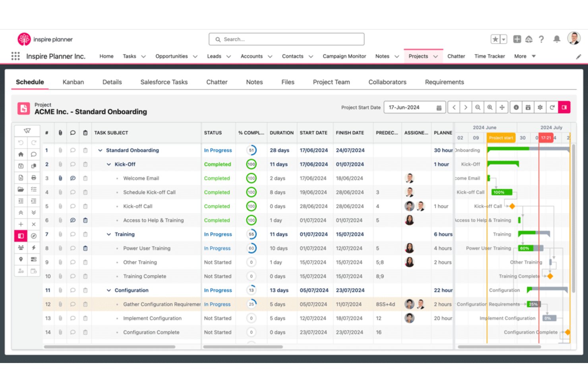The image size is (588, 392).
Task: Click the X delete task icon
Action: coord(34,224)
